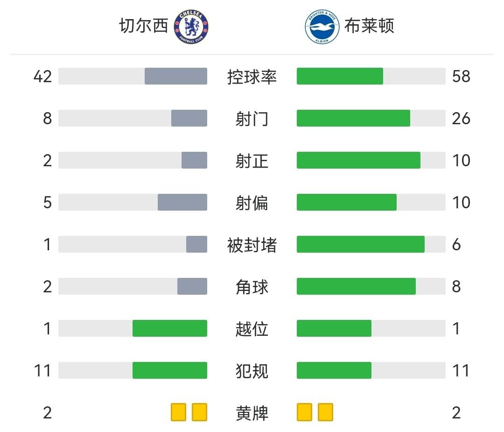
Task: Click Brighton's green 射门 shots bar
Action: tap(353, 118)
